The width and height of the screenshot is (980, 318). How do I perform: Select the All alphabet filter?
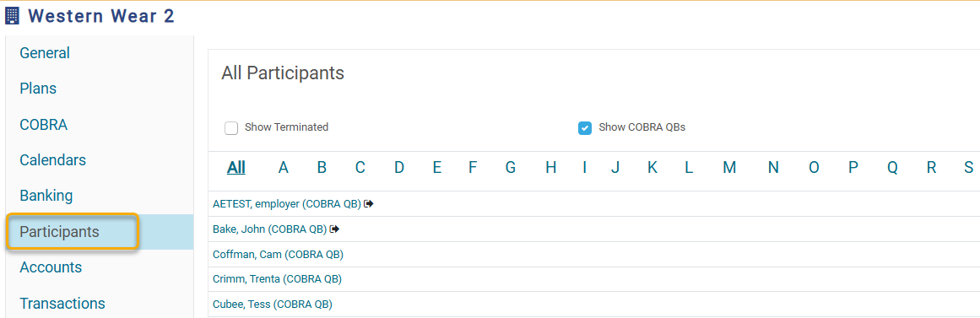[236, 167]
